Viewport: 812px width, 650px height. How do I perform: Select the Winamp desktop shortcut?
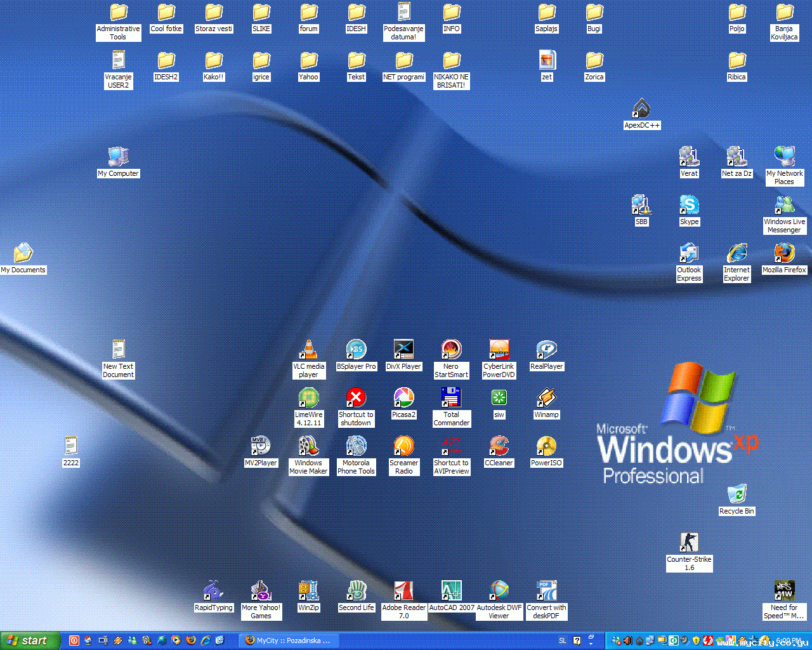tap(547, 399)
